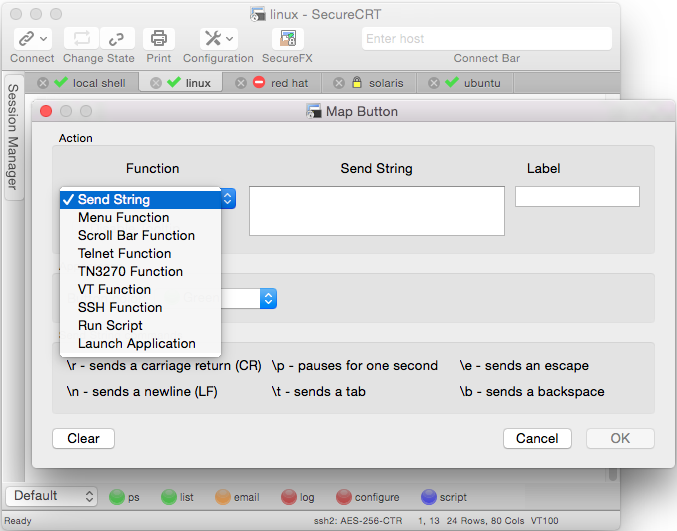Viewport: 677px width, 531px height.
Task: Close the ubuntu tab
Action: (x=434, y=83)
